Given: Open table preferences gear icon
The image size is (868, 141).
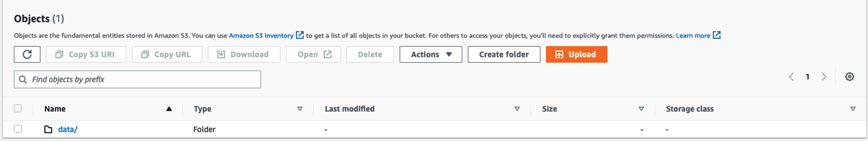Looking at the screenshot, I should click(x=849, y=77).
